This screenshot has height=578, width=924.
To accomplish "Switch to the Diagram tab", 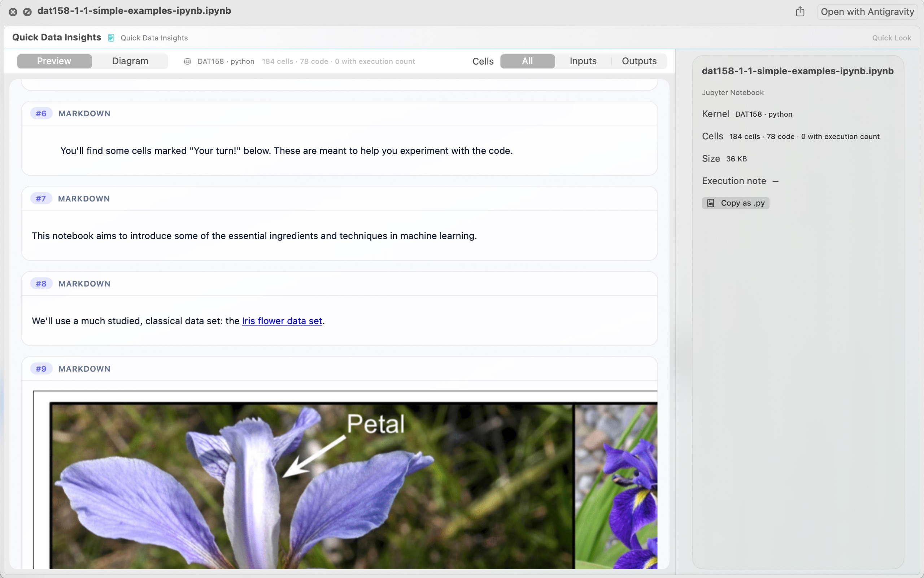I will click(130, 61).
